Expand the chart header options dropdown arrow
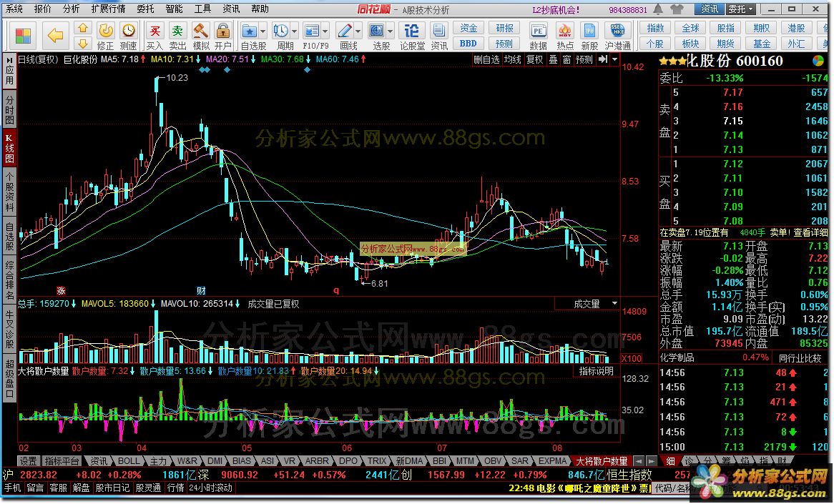The width and height of the screenshot is (834, 504). [615, 59]
